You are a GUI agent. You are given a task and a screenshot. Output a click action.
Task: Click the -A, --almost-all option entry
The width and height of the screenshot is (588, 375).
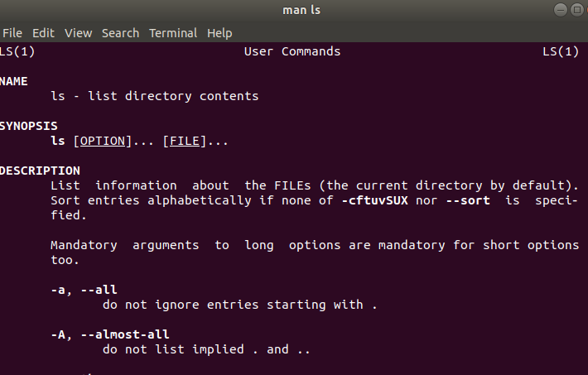(110, 334)
